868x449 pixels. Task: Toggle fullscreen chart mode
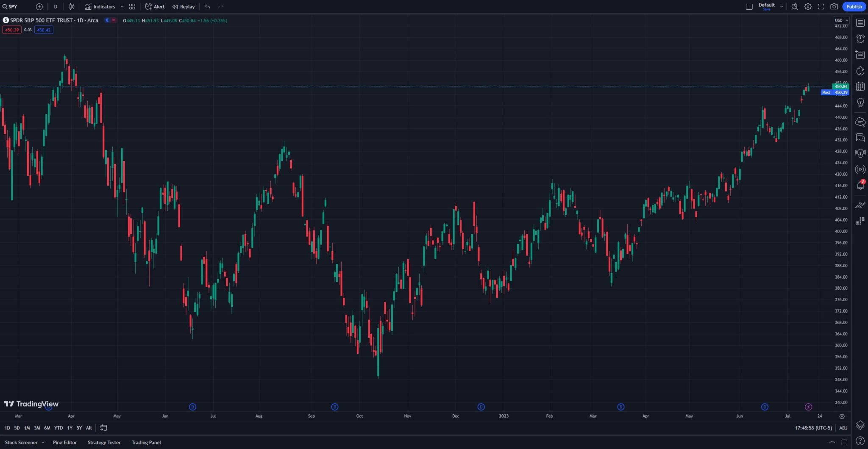pyautogui.click(x=821, y=6)
